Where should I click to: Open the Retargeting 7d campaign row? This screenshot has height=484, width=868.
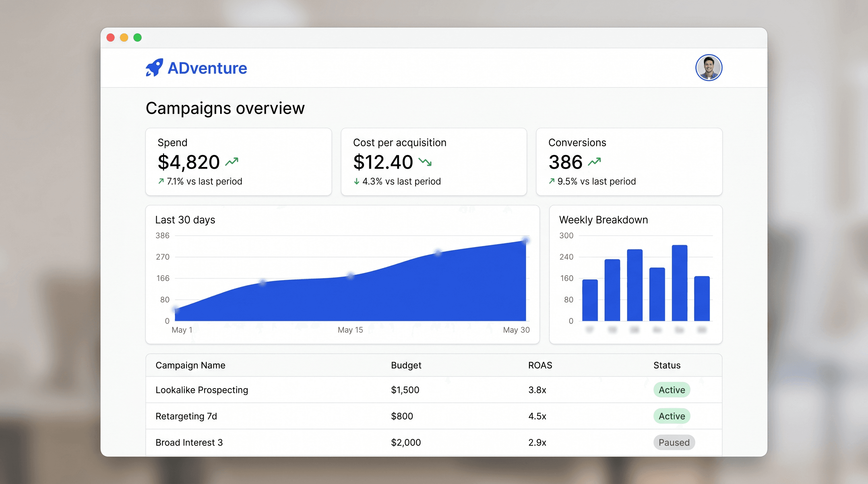click(x=434, y=416)
